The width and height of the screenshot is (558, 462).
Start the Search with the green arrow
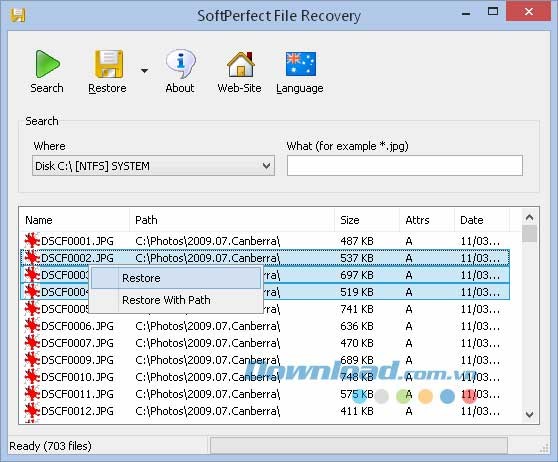[x=47, y=64]
